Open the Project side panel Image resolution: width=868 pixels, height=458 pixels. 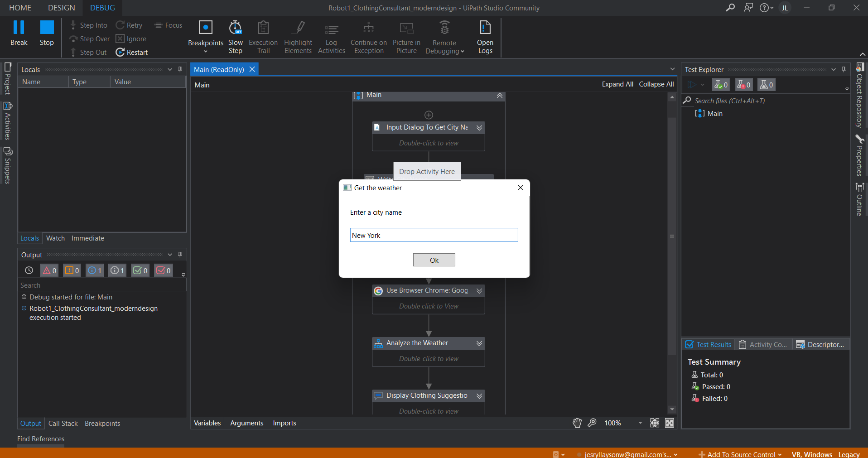pyautogui.click(x=8, y=78)
